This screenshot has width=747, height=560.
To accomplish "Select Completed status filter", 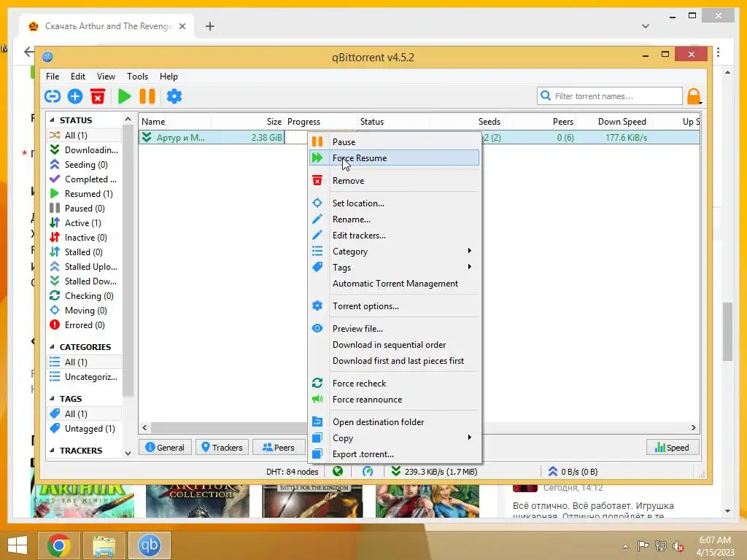I will click(x=85, y=179).
